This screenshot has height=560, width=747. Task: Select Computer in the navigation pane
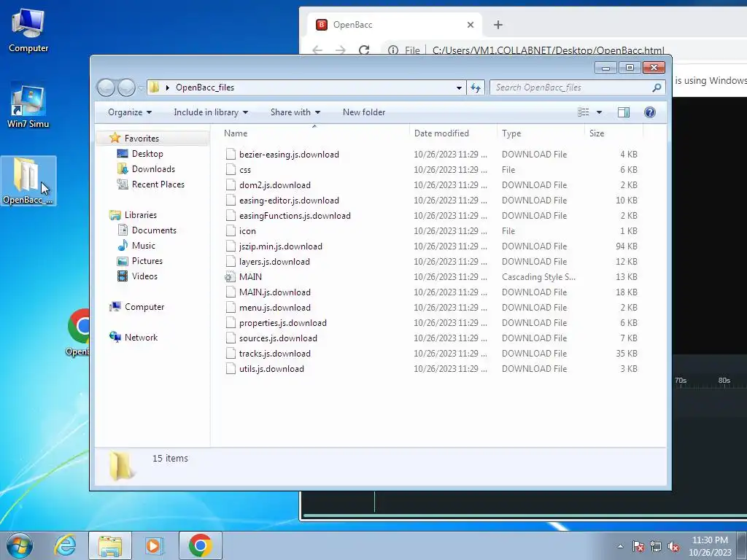point(144,307)
